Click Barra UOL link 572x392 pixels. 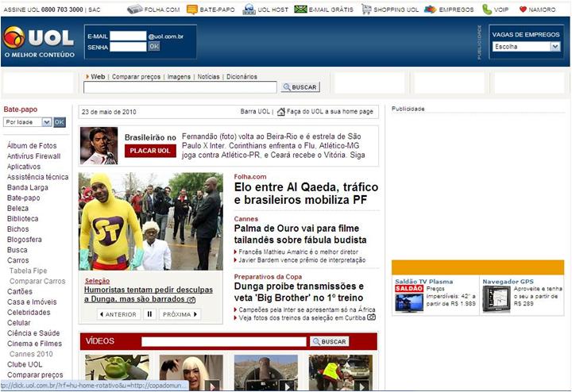[x=255, y=111]
